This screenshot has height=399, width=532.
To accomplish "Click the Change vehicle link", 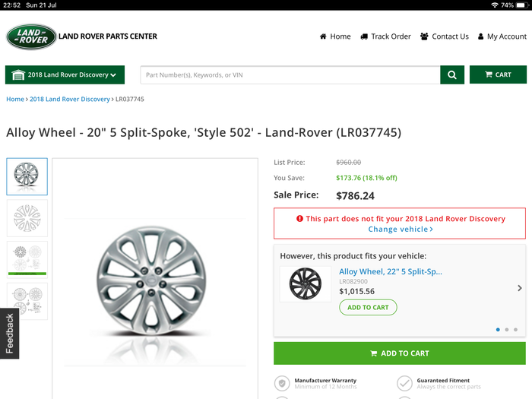I will (x=401, y=230).
